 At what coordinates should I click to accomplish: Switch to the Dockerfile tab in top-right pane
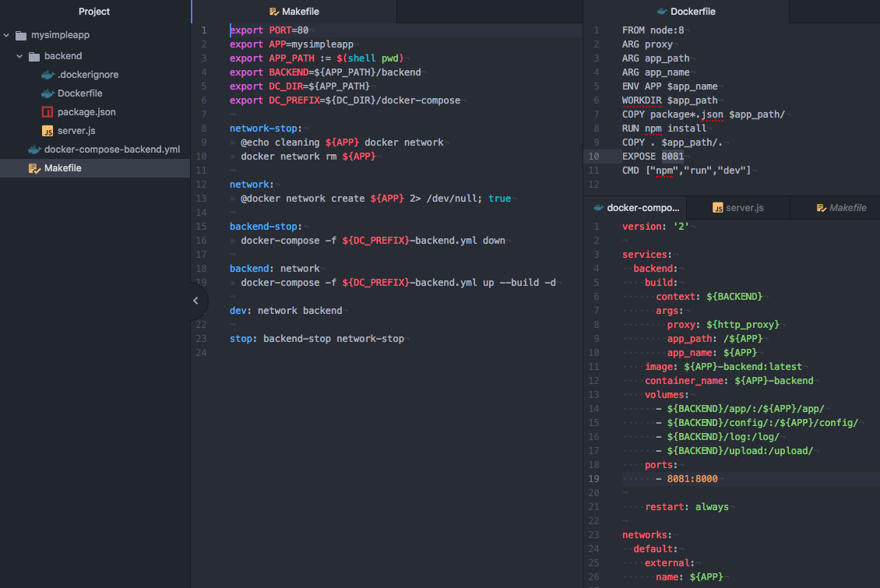tap(686, 11)
